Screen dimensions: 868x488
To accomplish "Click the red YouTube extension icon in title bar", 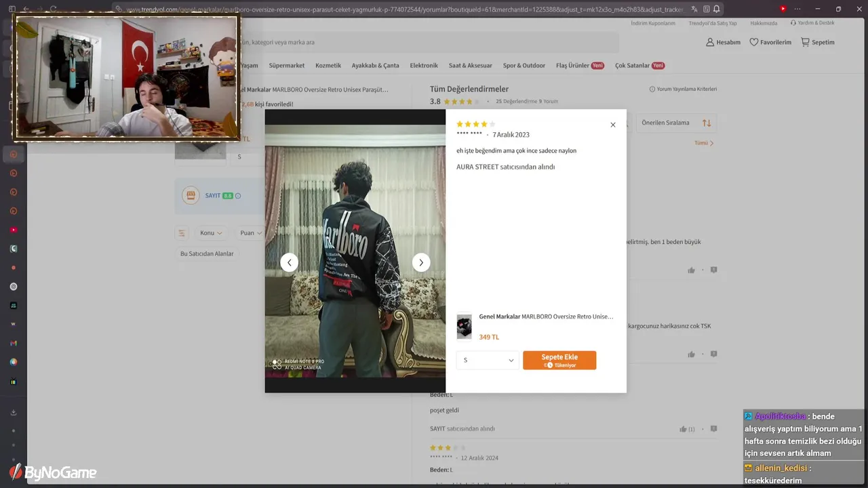I will (783, 9).
